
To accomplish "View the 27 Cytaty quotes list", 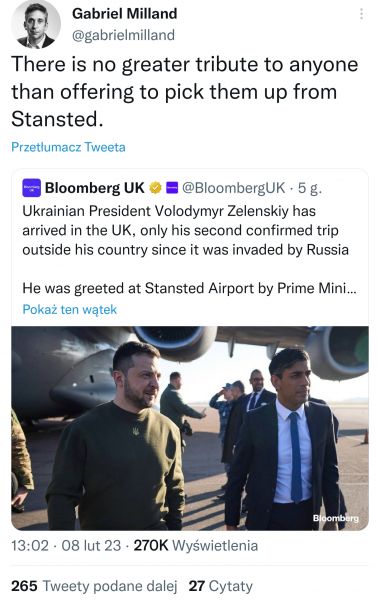I will pos(221,586).
